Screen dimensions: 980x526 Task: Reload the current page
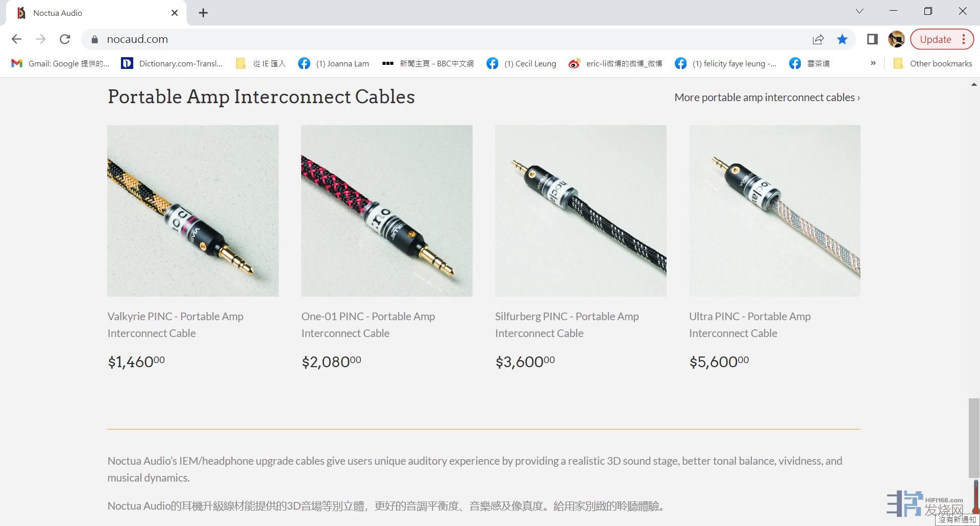click(65, 39)
